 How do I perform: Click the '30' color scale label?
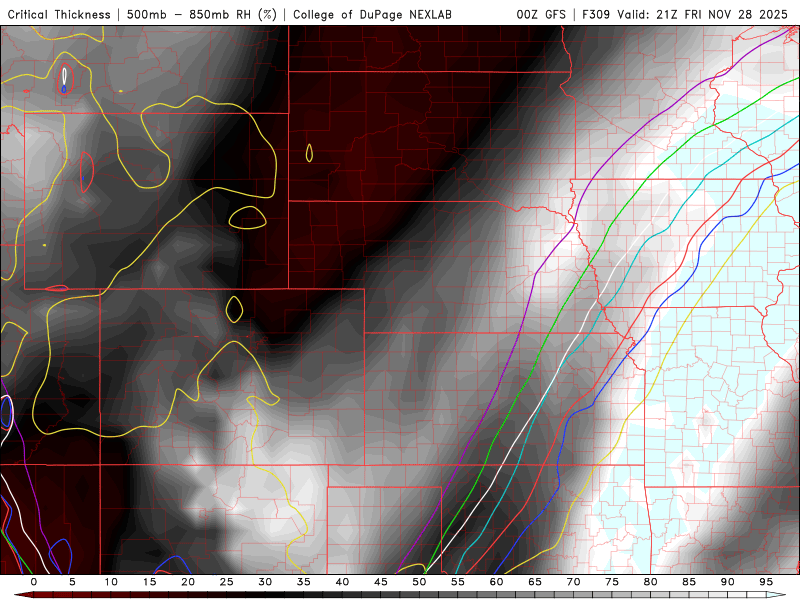coord(265,582)
